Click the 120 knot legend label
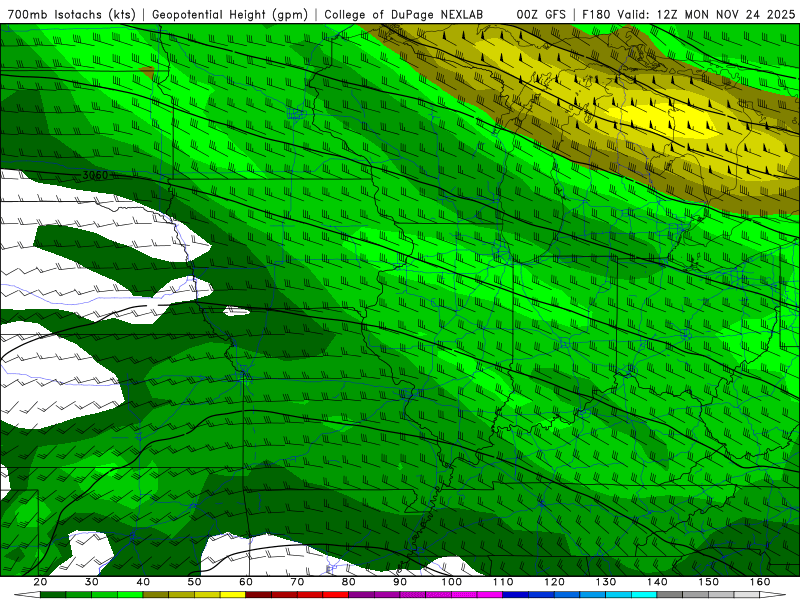 point(555,582)
